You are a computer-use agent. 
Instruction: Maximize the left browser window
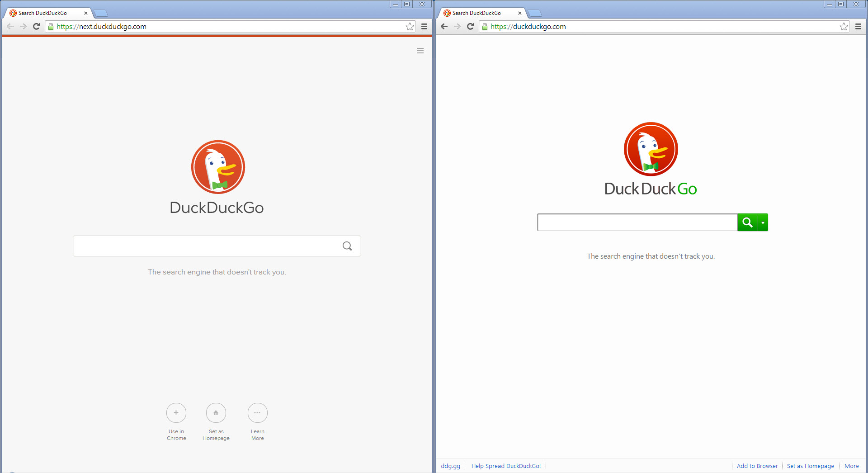(407, 4)
